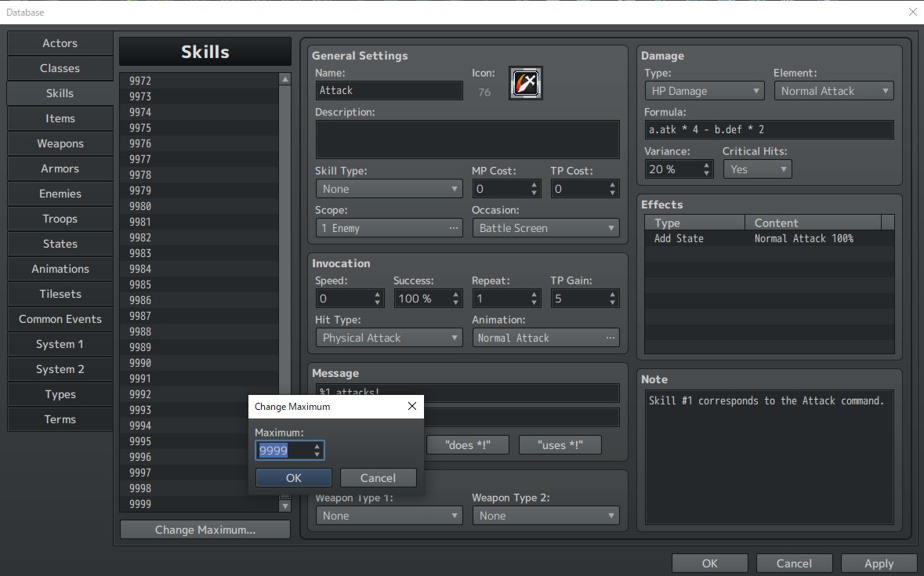Open the Hit Type dropdown

tap(389, 338)
